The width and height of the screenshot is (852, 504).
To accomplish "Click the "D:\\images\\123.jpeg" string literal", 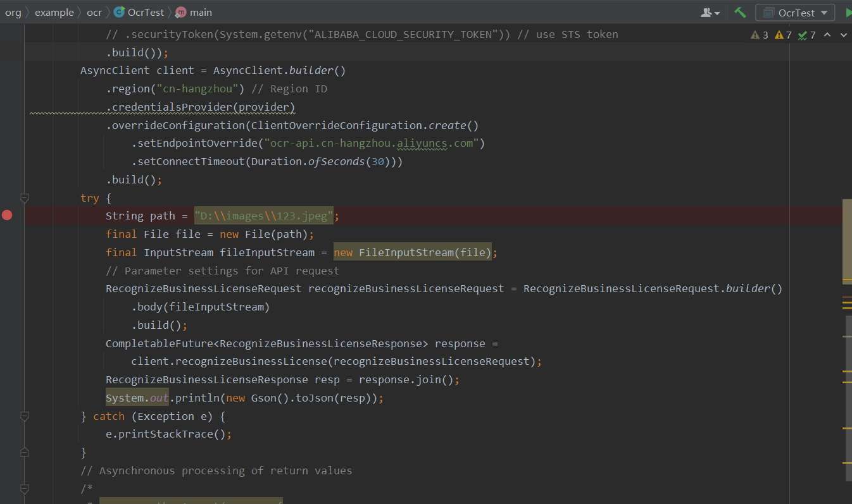I will [x=264, y=216].
